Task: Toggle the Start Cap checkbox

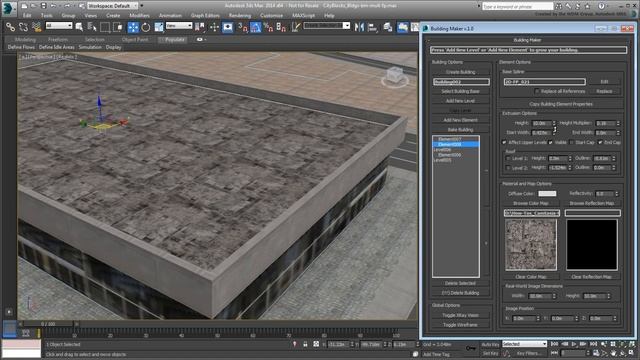Action: [x=571, y=142]
